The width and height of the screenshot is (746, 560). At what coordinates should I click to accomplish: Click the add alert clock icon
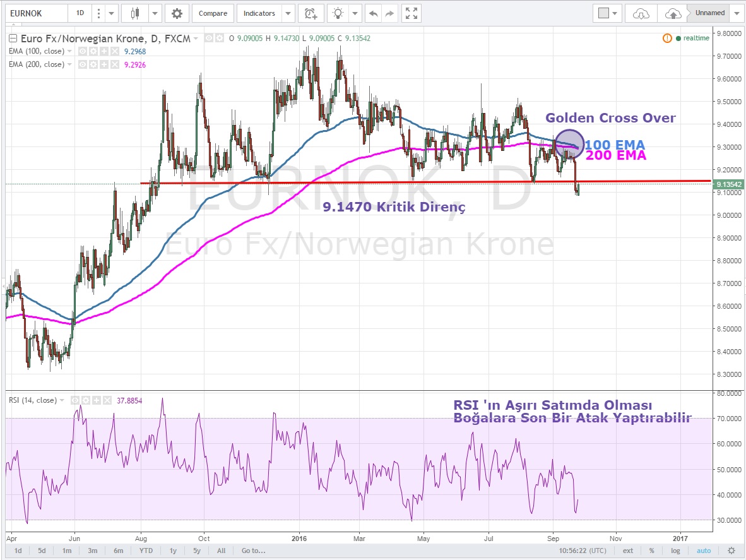[310, 13]
